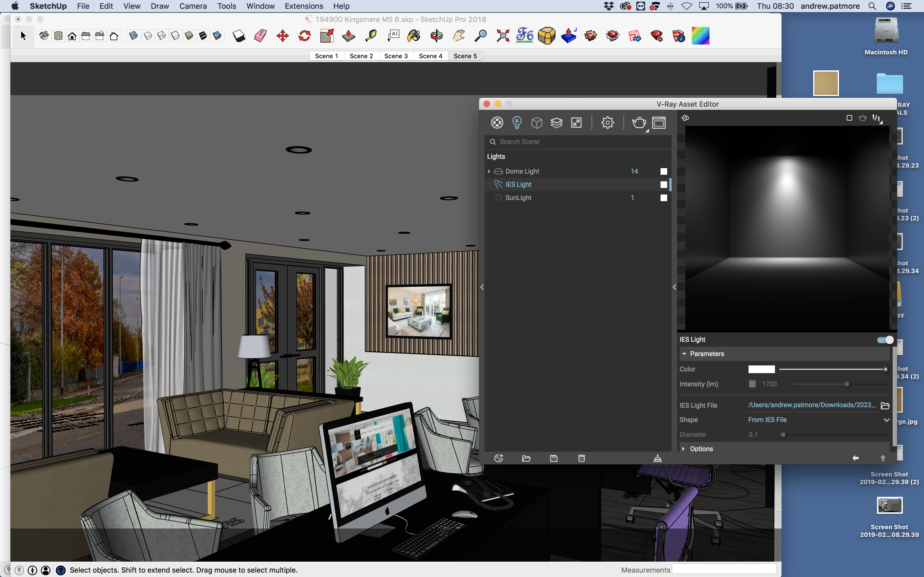This screenshot has height=577, width=924.
Task: Select the Scene 3 tab in SketchUp
Action: [395, 56]
